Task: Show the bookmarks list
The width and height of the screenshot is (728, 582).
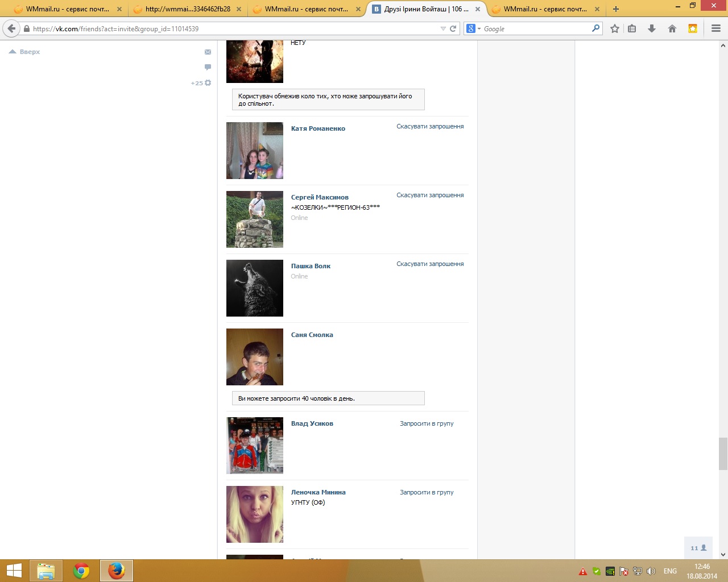Action: coord(632,28)
